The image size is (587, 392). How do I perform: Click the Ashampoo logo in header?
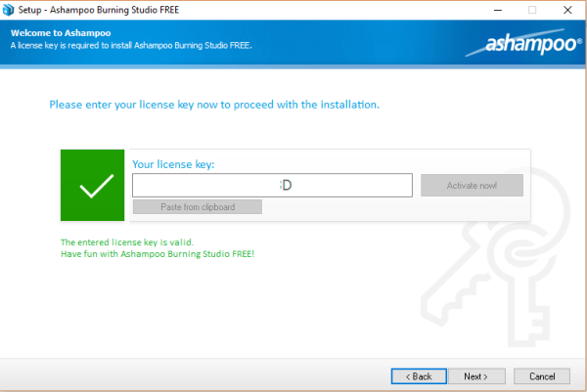tap(524, 43)
